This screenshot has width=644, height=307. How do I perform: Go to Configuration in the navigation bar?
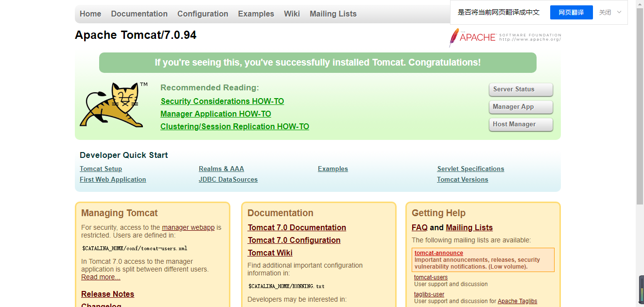tap(203, 14)
